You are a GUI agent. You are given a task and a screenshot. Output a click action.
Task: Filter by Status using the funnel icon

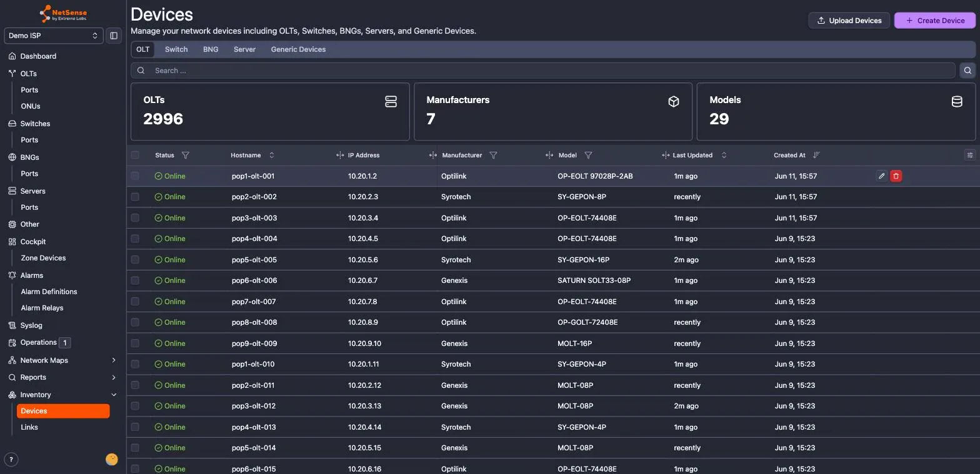[x=185, y=155]
